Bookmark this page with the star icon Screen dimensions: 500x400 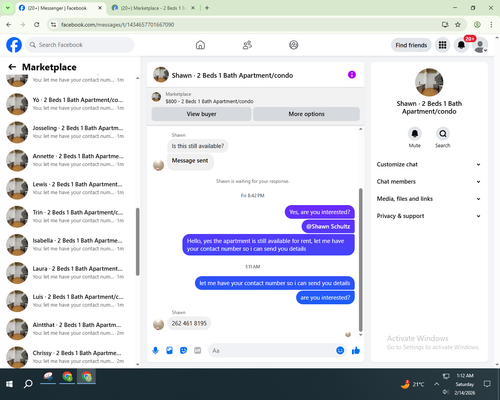click(x=458, y=24)
